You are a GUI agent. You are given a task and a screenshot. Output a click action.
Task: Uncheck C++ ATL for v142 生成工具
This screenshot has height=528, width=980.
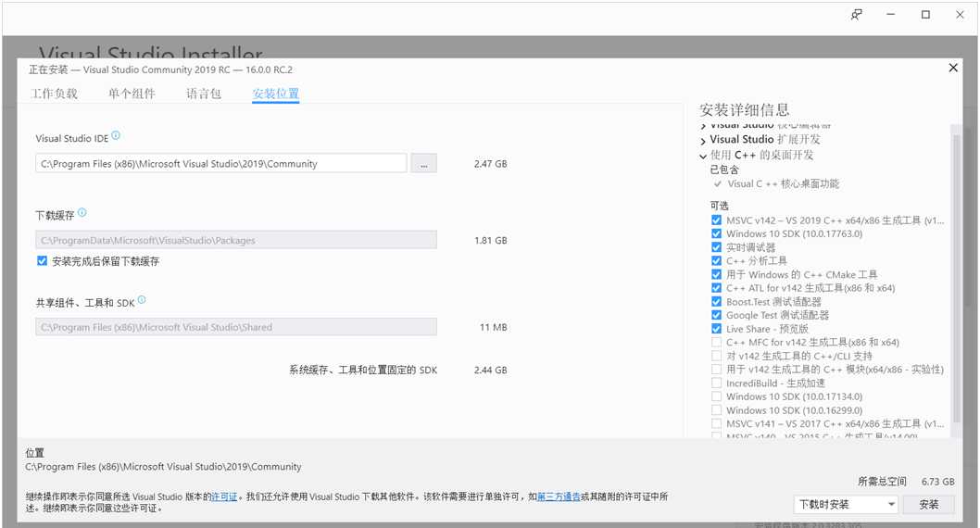(x=716, y=288)
